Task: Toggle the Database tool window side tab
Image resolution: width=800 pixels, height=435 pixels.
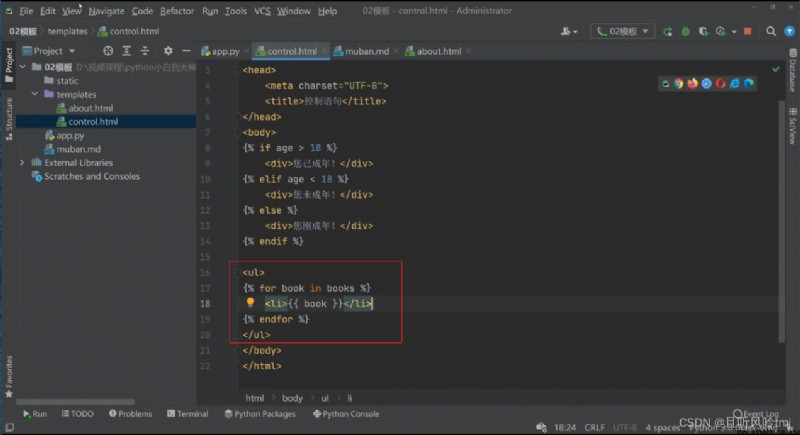Action: pos(792,70)
